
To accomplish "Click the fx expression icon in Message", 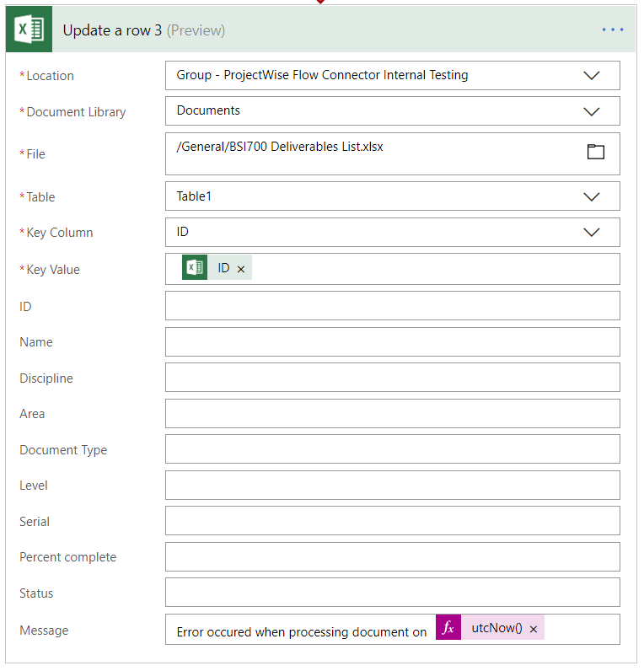I will [x=448, y=627].
